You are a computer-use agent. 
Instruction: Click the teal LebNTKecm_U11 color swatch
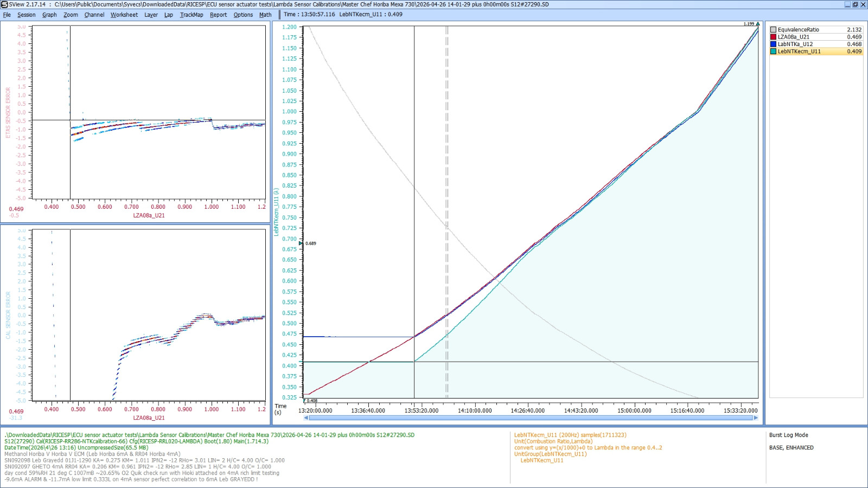point(774,52)
